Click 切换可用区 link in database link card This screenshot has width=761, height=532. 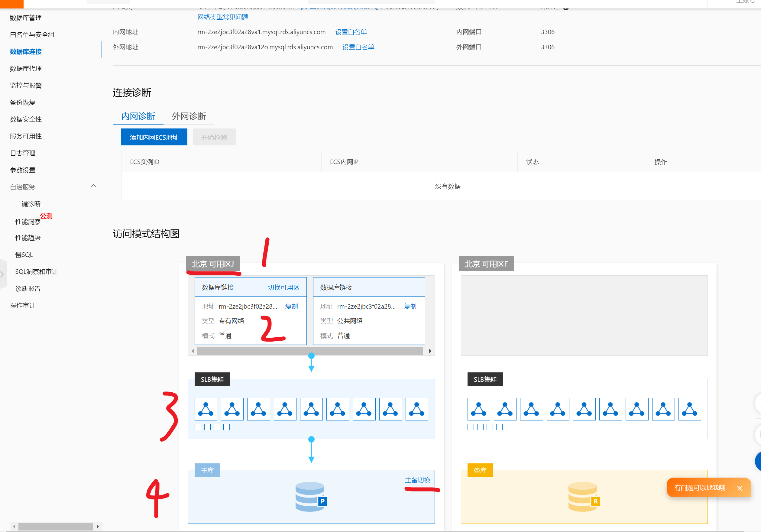click(283, 287)
